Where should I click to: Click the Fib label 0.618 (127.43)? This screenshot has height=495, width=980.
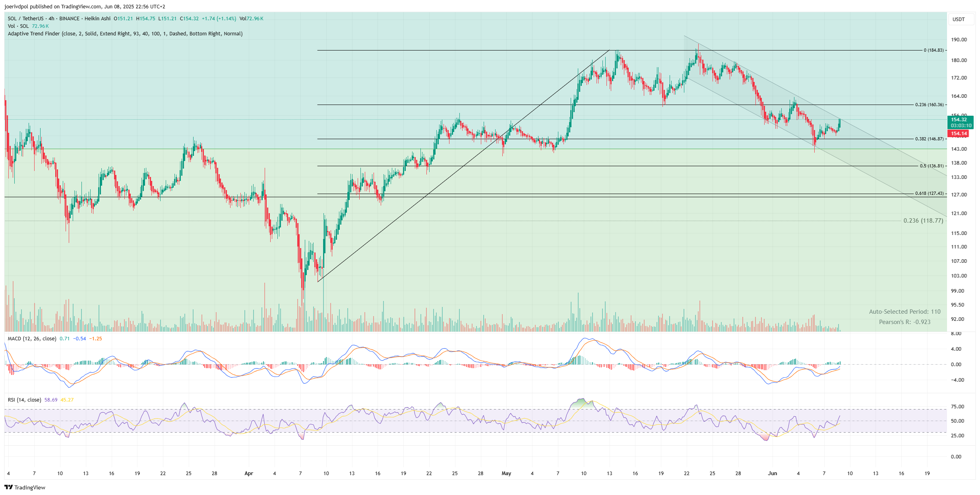929,194
